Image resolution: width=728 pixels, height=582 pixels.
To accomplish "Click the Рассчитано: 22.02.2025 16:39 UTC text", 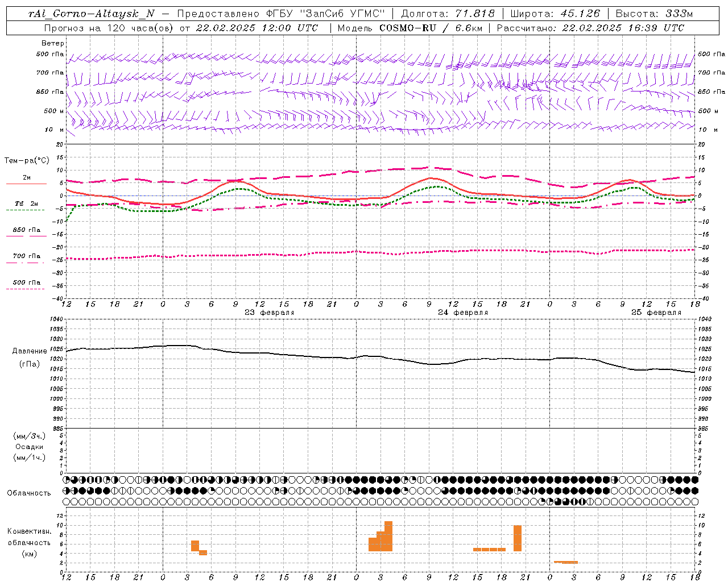I will point(590,28).
